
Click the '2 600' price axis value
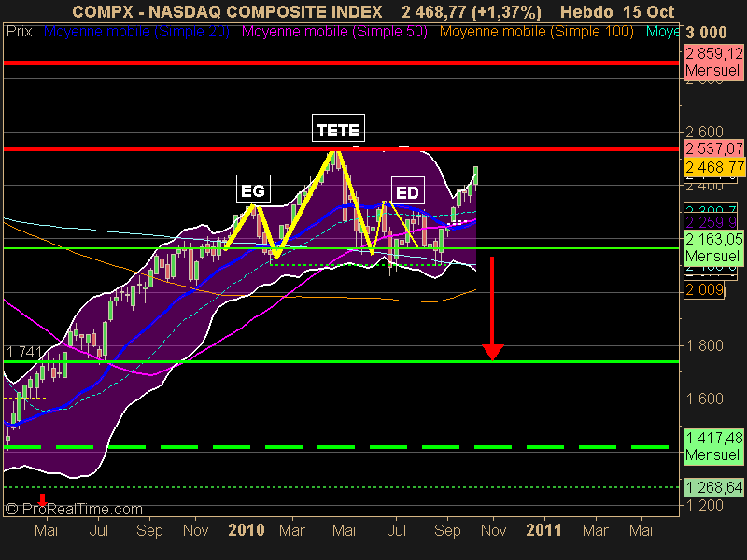coord(704,132)
